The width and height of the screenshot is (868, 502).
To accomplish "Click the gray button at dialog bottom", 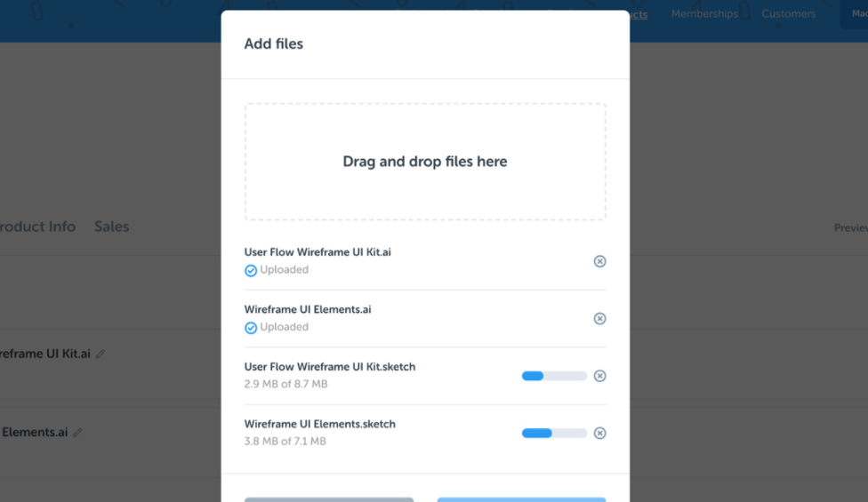I will pos(329,500).
